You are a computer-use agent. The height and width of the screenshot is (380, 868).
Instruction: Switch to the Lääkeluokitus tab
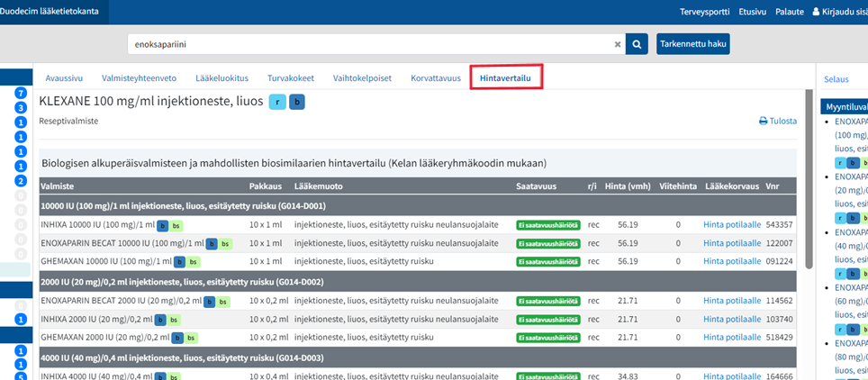pyautogui.click(x=222, y=78)
